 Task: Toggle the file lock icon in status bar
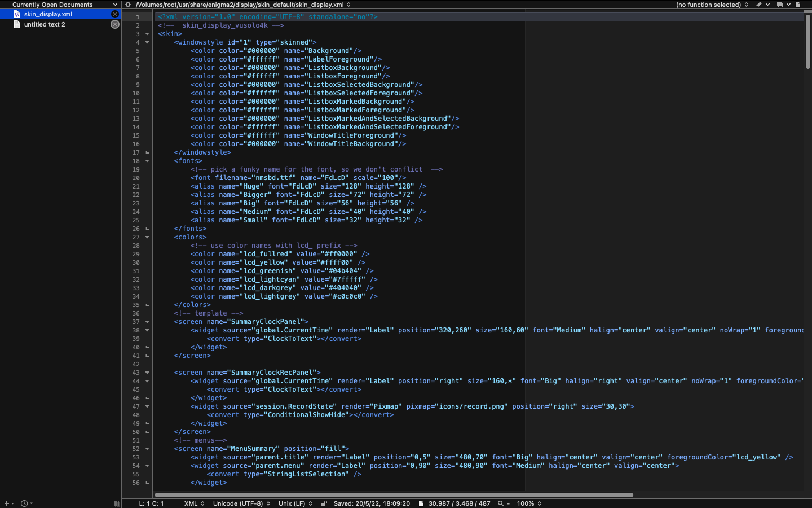324,503
